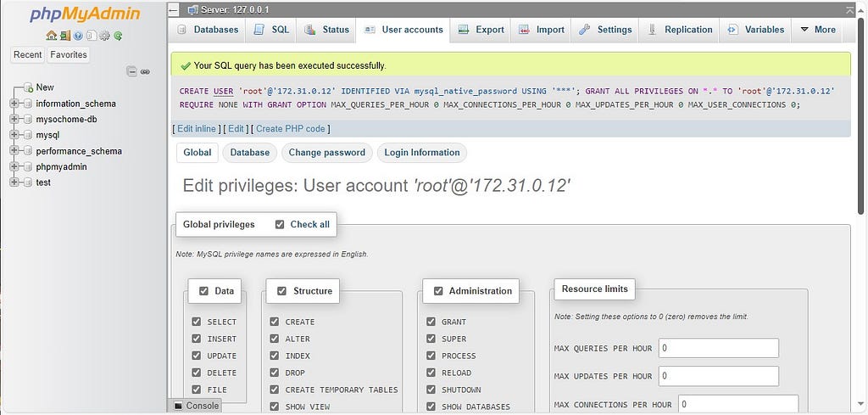Open the Databases tab
The height and width of the screenshot is (415, 868).
pos(208,30)
